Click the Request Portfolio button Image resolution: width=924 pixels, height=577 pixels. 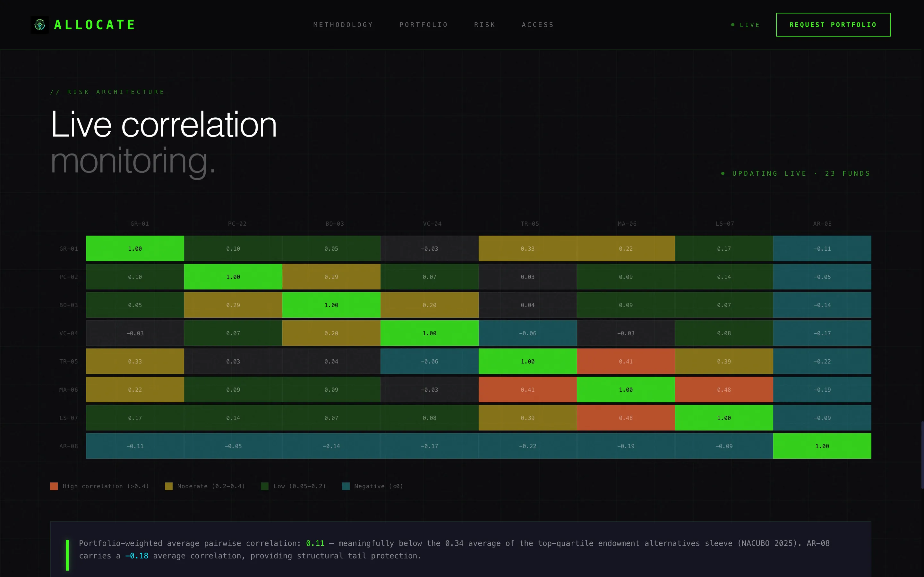click(833, 25)
